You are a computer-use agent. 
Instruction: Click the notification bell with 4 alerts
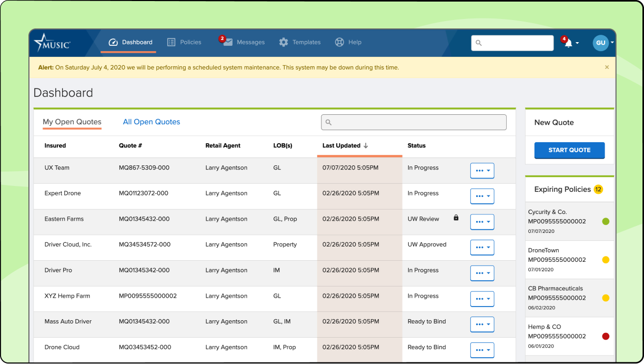pyautogui.click(x=570, y=43)
